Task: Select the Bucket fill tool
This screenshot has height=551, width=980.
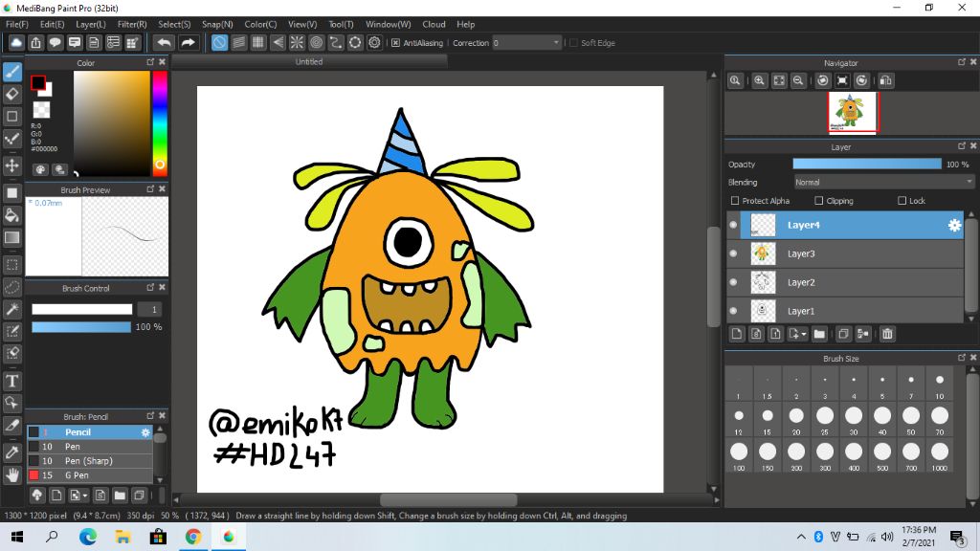Action: [11, 215]
